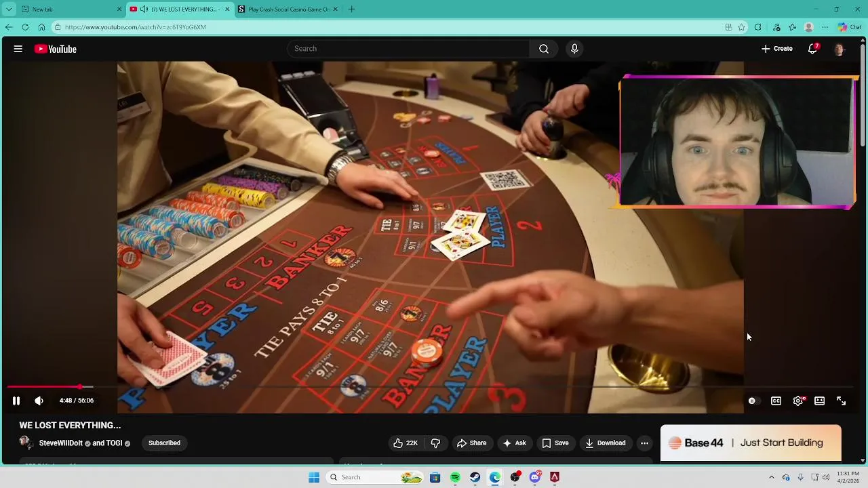The image size is (868, 488).
Task: Open browser settings and more menu
Action: pos(825,27)
